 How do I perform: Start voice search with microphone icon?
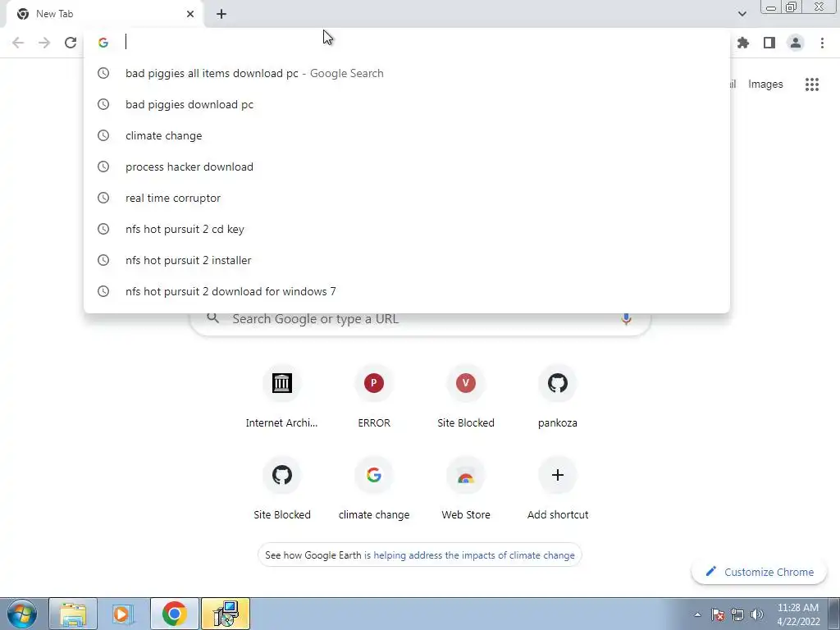point(626,319)
